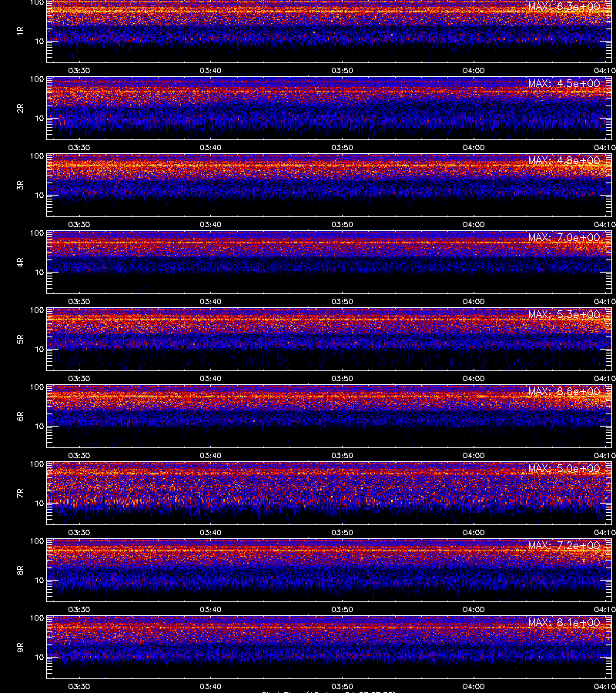Image resolution: width=616 pixels, height=693 pixels.
Task: Click the '100' y-axis value of panel 2R
Action: [37, 79]
